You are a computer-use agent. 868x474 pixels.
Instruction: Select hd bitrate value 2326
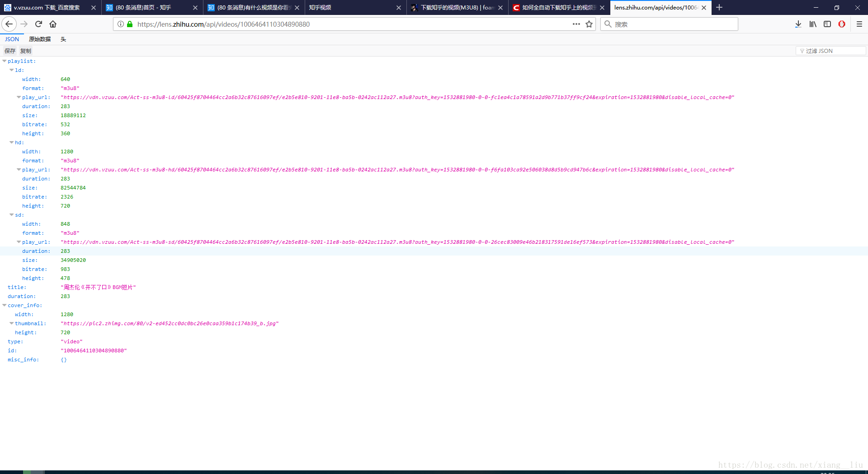coord(67,197)
